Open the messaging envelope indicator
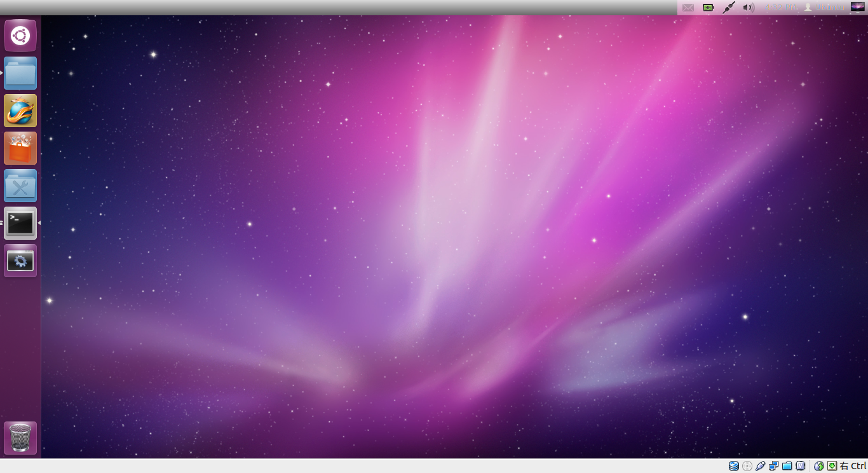This screenshot has width=868, height=473. click(688, 8)
